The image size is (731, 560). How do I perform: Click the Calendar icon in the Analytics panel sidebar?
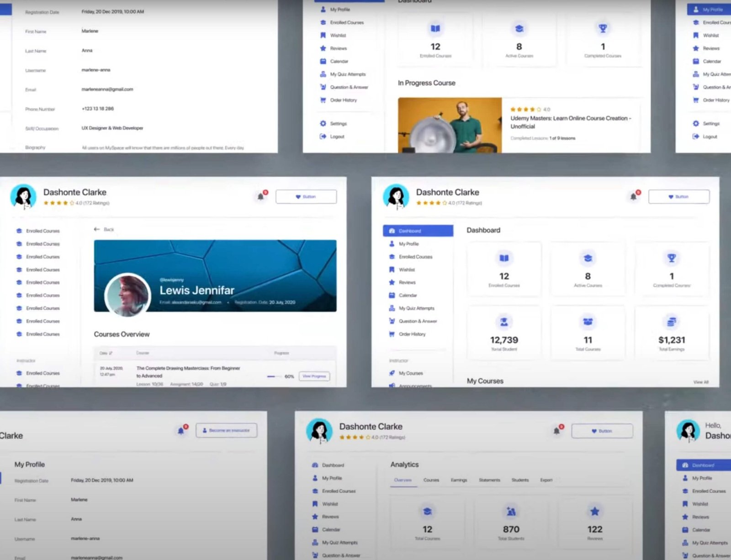coord(315,530)
